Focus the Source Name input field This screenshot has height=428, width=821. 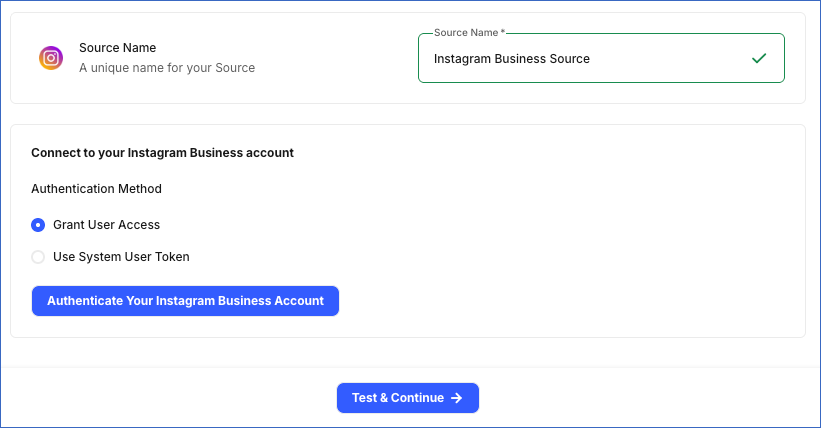coord(601,58)
